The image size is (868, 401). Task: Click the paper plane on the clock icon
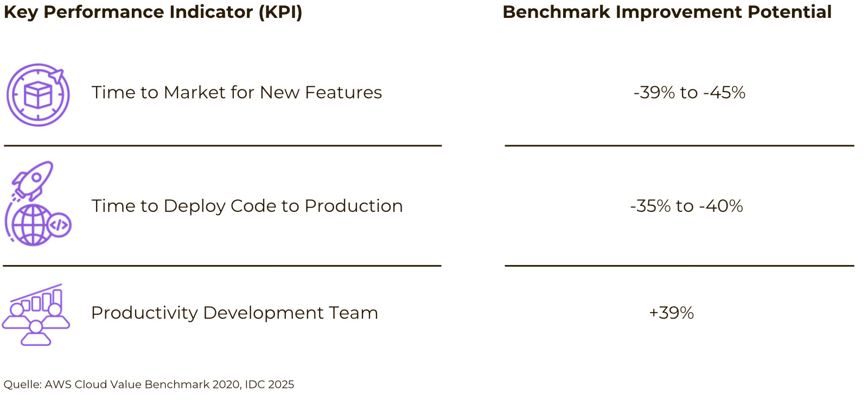tap(56, 75)
